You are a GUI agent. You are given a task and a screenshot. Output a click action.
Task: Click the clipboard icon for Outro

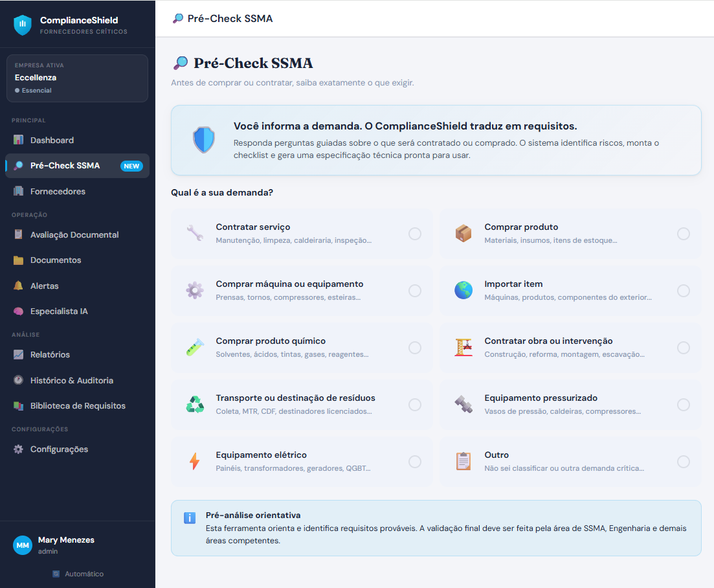pos(463,461)
